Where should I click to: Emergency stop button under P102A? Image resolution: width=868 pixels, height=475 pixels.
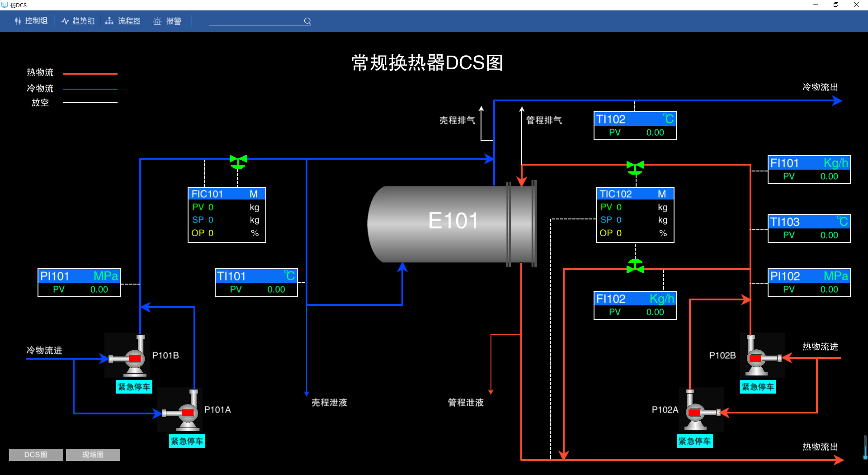695,441
